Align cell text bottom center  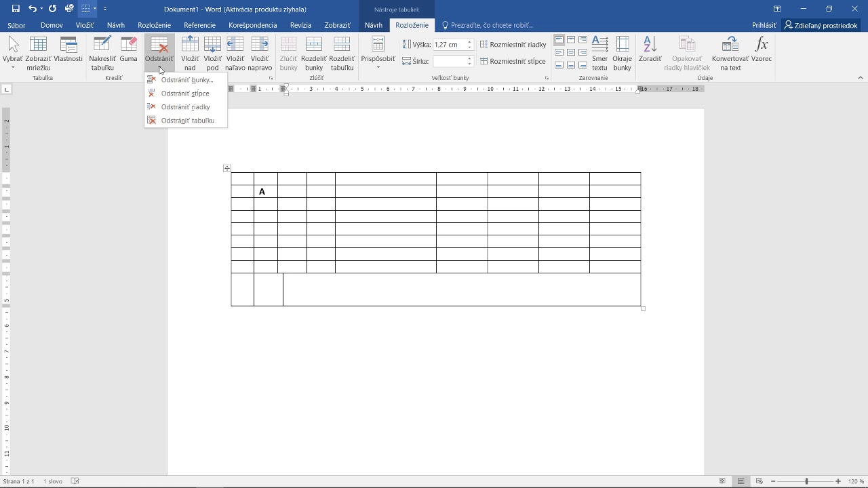click(571, 65)
